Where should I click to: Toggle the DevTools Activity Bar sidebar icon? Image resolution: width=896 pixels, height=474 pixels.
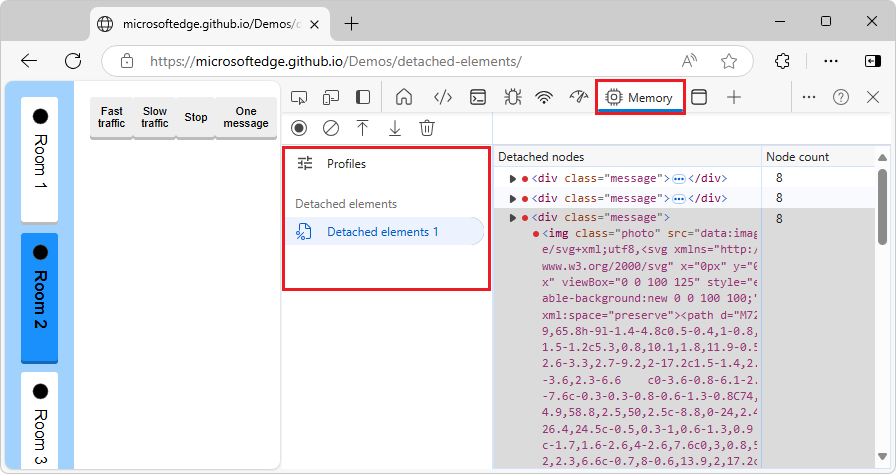[363, 98]
